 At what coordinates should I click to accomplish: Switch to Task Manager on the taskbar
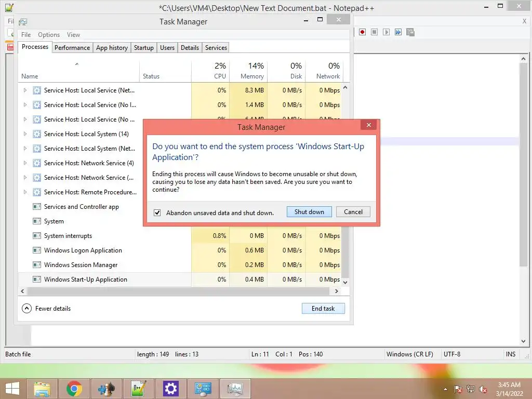(235, 389)
